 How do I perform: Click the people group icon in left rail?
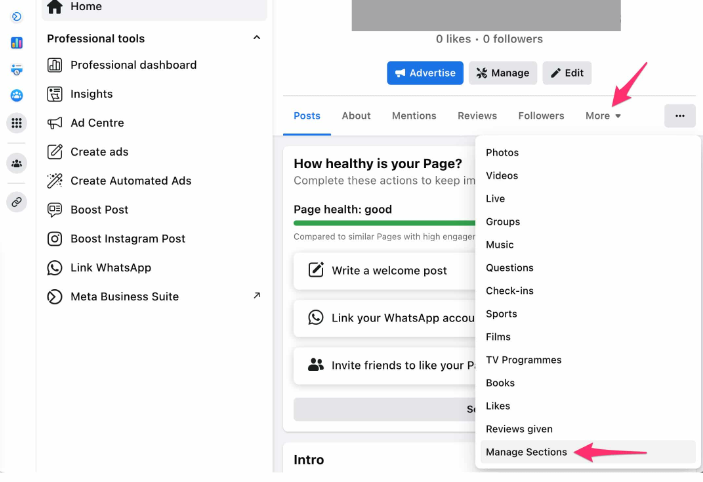click(x=17, y=163)
